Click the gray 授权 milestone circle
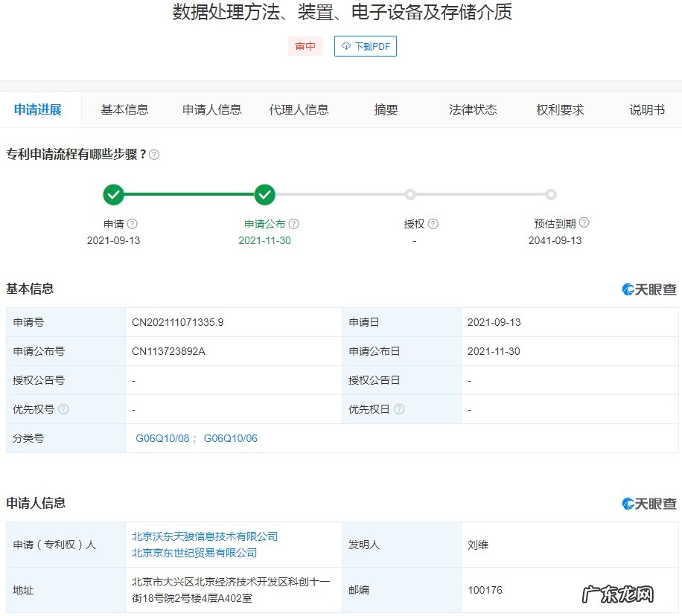The width and height of the screenshot is (682, 616). pyautogui.click(x=410, y=194)
